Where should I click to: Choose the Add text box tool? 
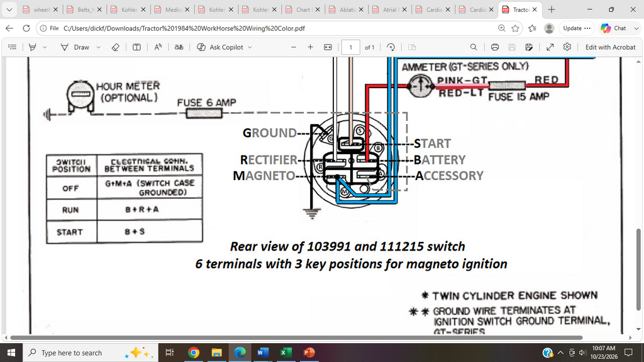pyautogui.click(x=136, y=47)
